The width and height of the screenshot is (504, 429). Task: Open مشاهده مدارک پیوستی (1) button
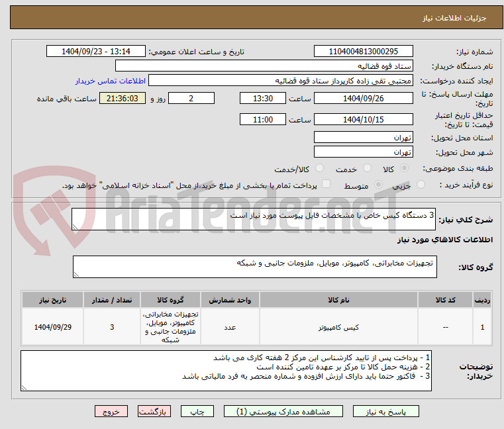click(x=283, y=411)
